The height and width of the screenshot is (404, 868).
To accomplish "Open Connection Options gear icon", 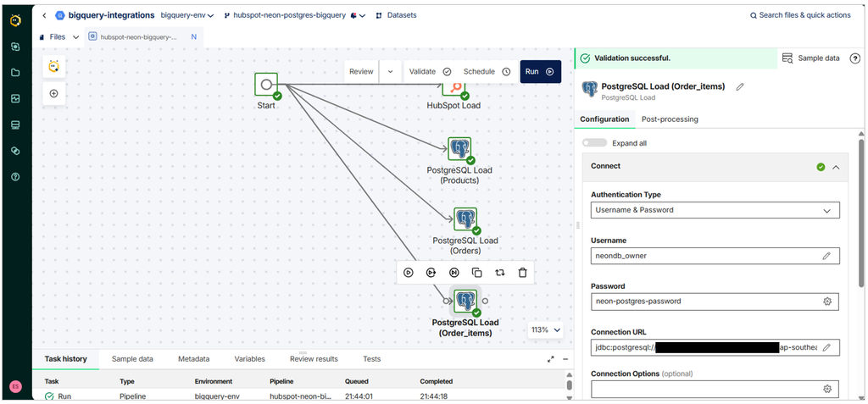I will point(827,389).
